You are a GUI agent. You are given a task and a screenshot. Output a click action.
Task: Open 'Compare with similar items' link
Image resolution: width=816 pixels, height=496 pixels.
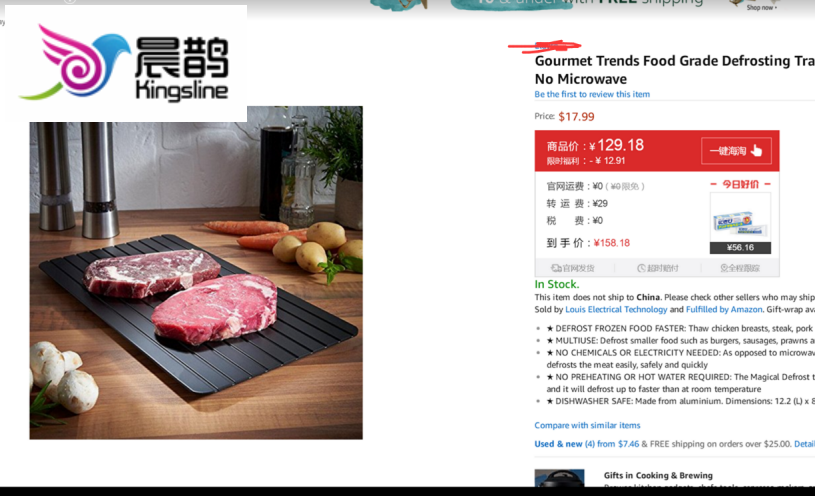[x=587, y=425]
